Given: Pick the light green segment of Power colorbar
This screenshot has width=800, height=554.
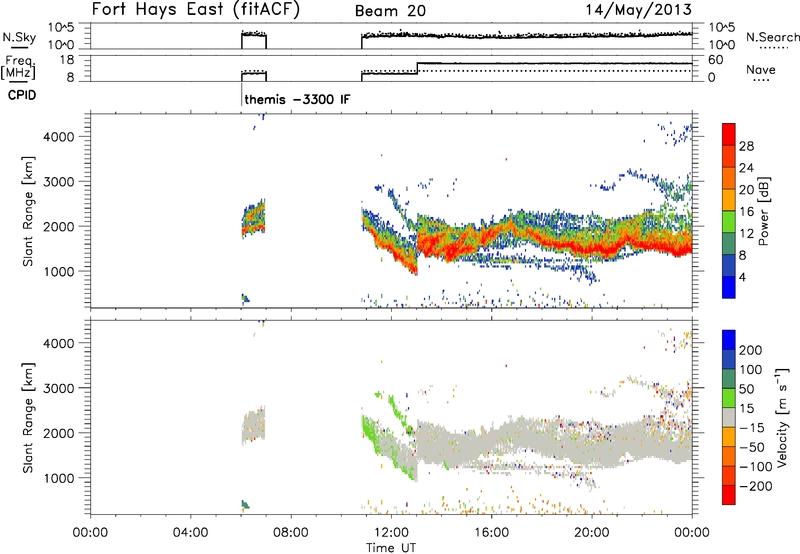Looking at the screenshot, I should pyautogui.click(x=729, y=222).
